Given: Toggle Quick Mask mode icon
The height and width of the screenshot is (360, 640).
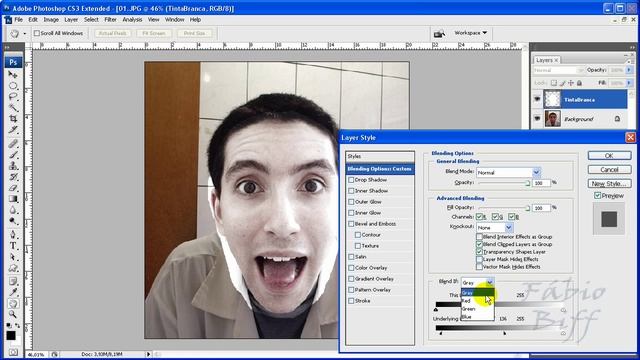Looking at the screenshot, I should (x=13, y=352).
